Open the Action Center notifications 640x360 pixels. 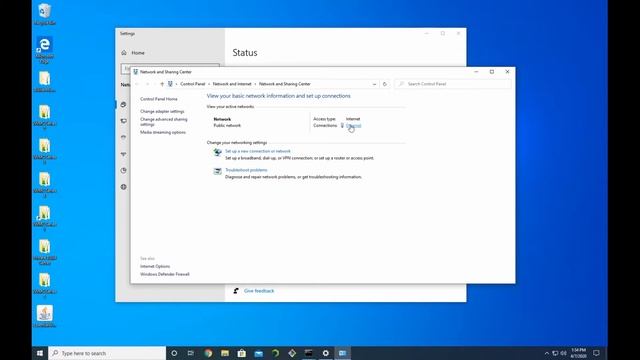(x=596, y=353)
